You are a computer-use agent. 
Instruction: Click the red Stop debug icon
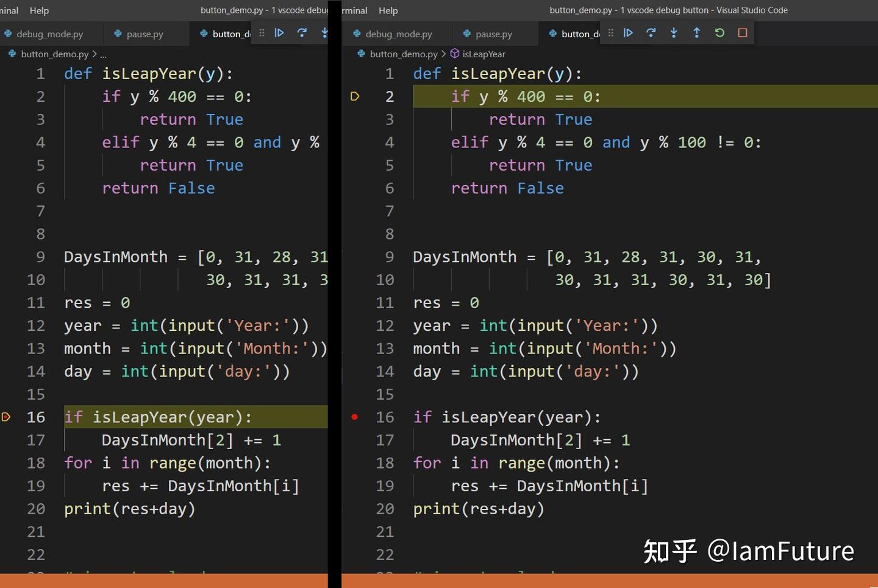pos(742,34)
